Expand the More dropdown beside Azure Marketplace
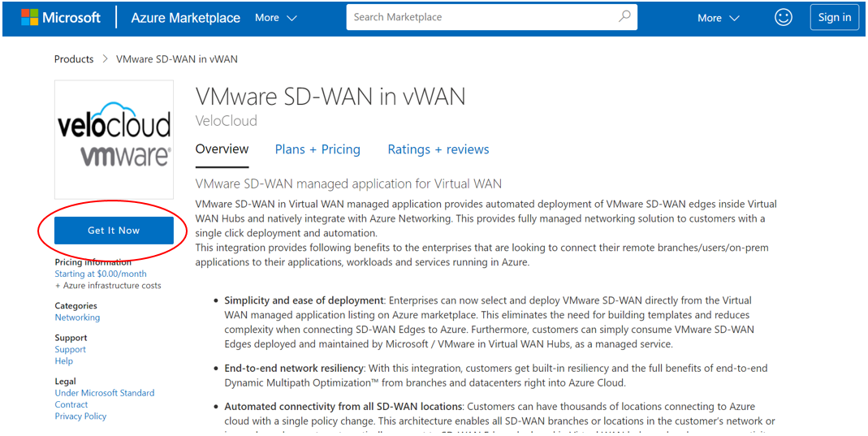Screen dimensions: 868x436 tap(276, 18)
